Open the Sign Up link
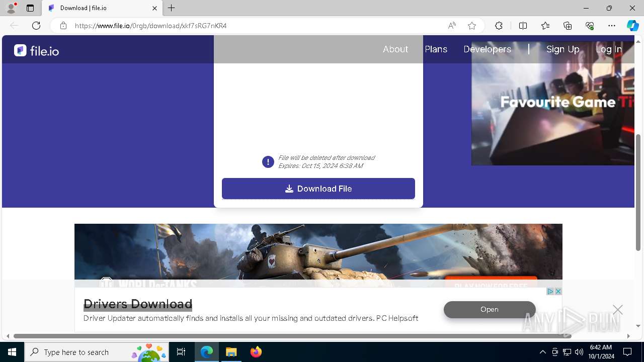 (563, 49)
